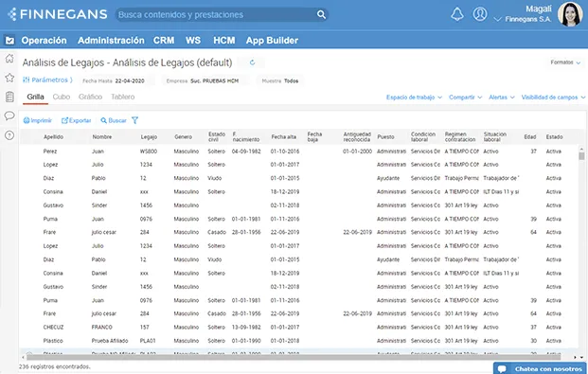This screenshot has height=374, width=588.
Task: Select the CHECUZ apellido cell
Action: tap(53, 327)
